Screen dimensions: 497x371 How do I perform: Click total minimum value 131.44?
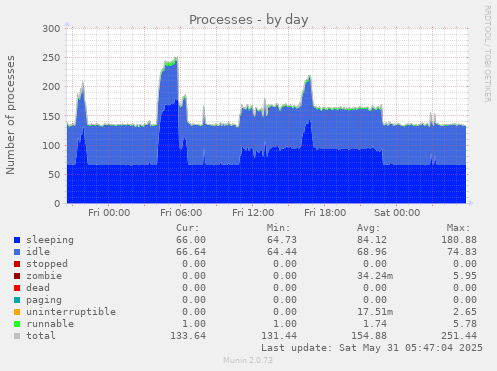tap(279, 336)
